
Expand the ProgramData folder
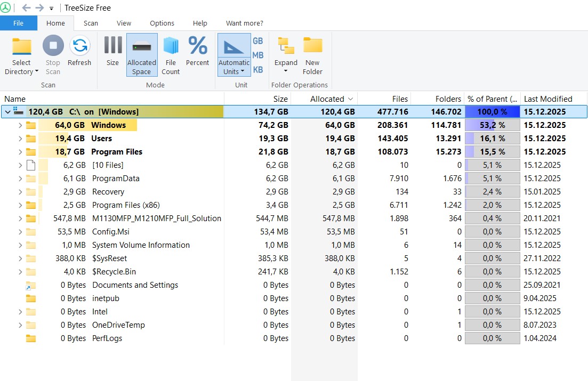point(20,179)
